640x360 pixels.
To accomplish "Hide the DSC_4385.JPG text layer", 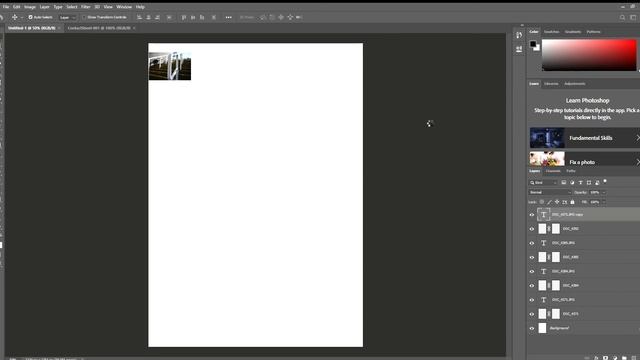I will click(532, 243).
